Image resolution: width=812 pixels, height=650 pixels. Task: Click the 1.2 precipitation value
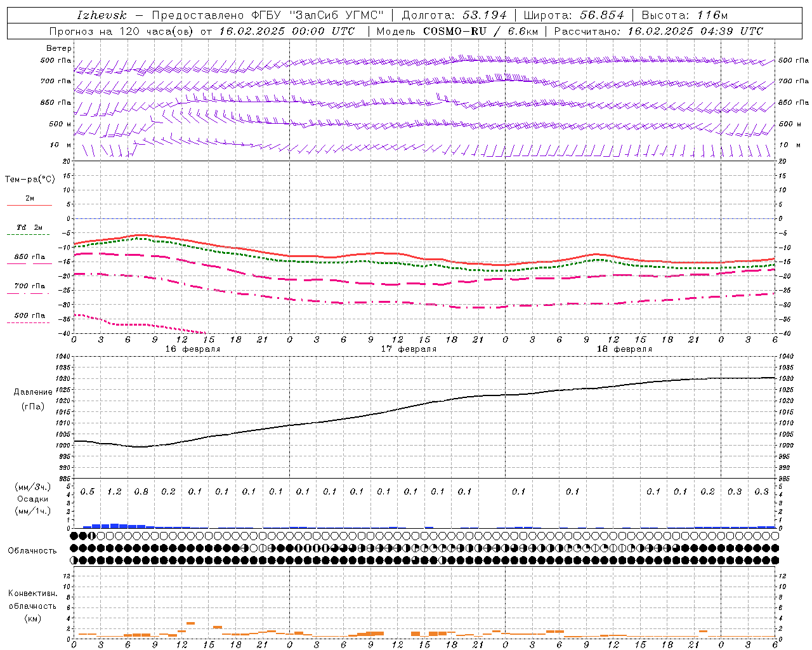pos(114,492)
